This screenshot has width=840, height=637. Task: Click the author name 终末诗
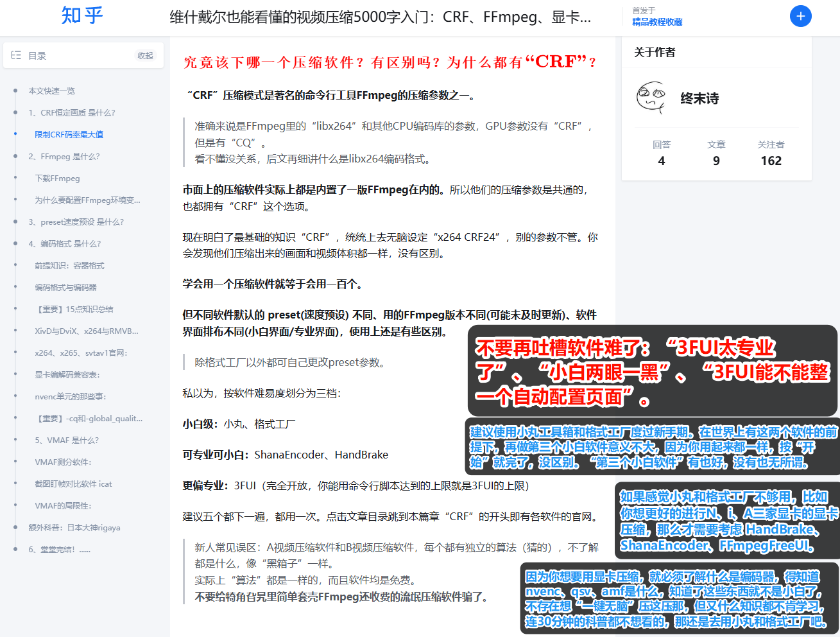699,98
